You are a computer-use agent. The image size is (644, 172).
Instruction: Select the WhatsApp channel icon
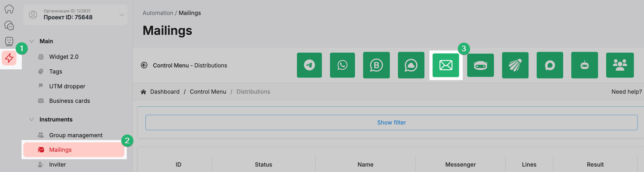point(342,65)
